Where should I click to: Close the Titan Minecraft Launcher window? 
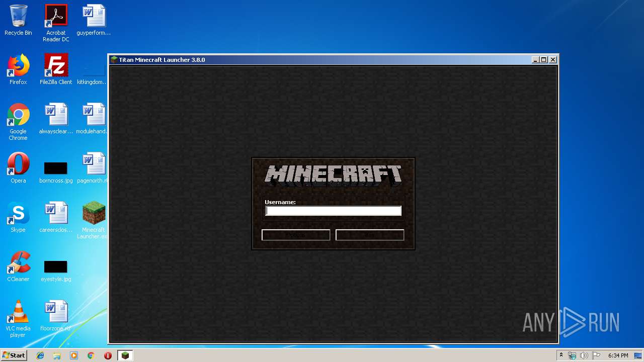coord(553,60)
